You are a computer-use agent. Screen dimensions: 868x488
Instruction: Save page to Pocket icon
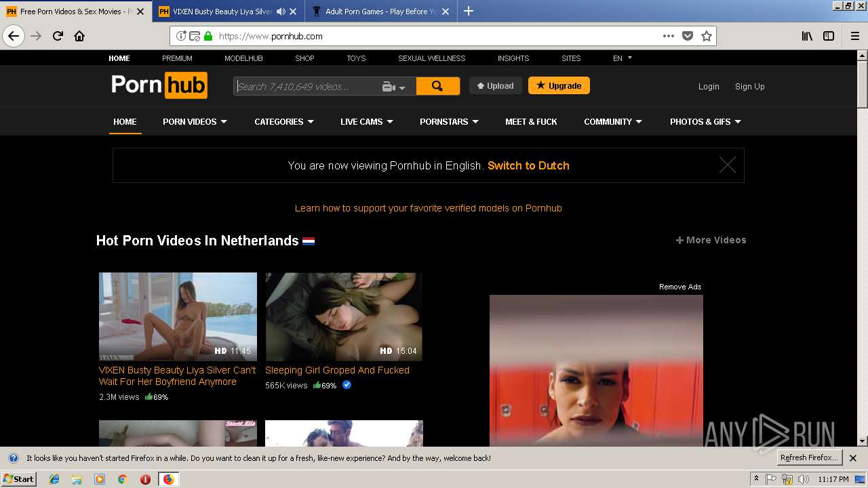pyautogui.click(x=688, y=36)
